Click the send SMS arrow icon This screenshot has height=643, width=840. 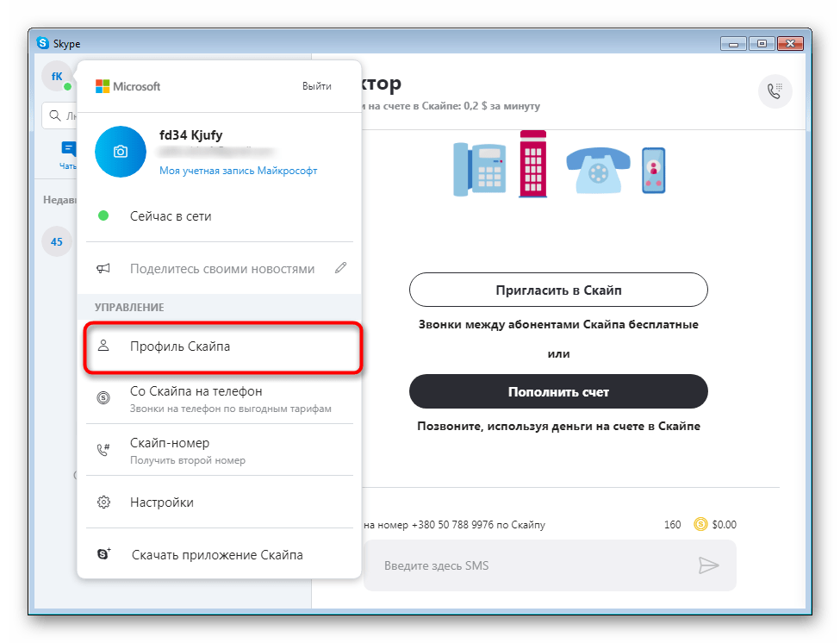[x=708, y=565]
